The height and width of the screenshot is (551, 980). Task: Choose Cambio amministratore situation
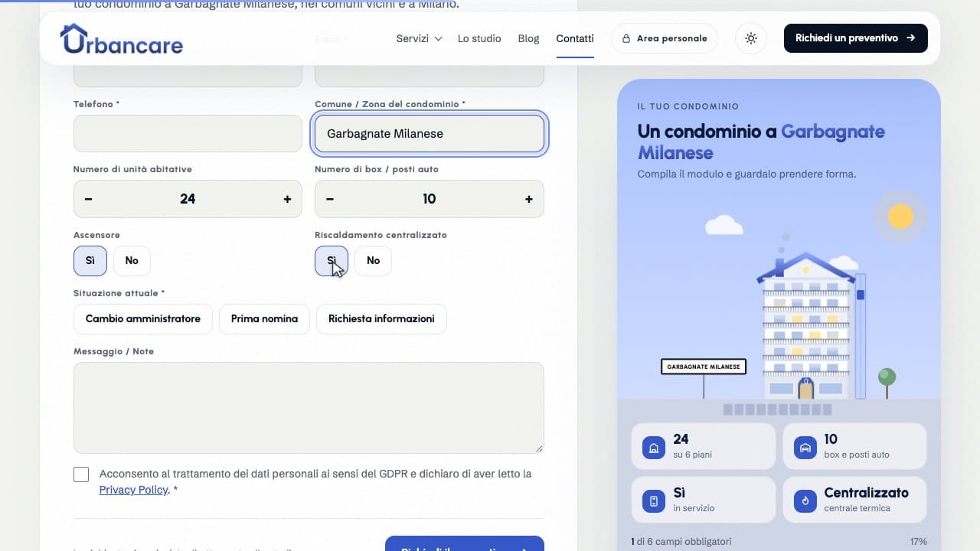click(143, 319)
